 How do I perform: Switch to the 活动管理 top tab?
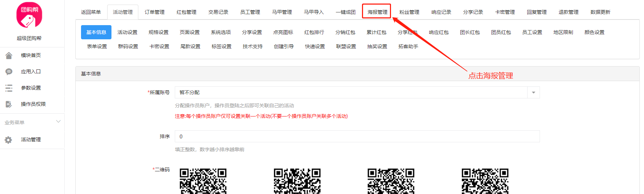pos(123,12)
